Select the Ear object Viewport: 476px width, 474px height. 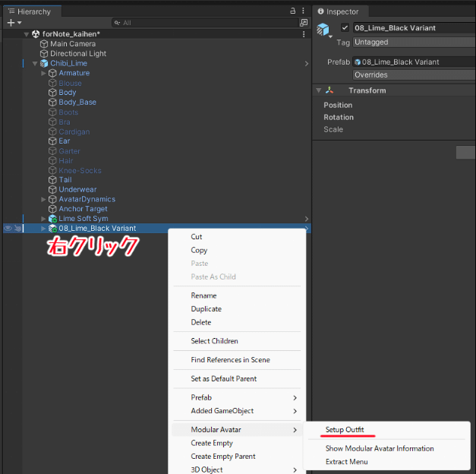pos(64,141)
